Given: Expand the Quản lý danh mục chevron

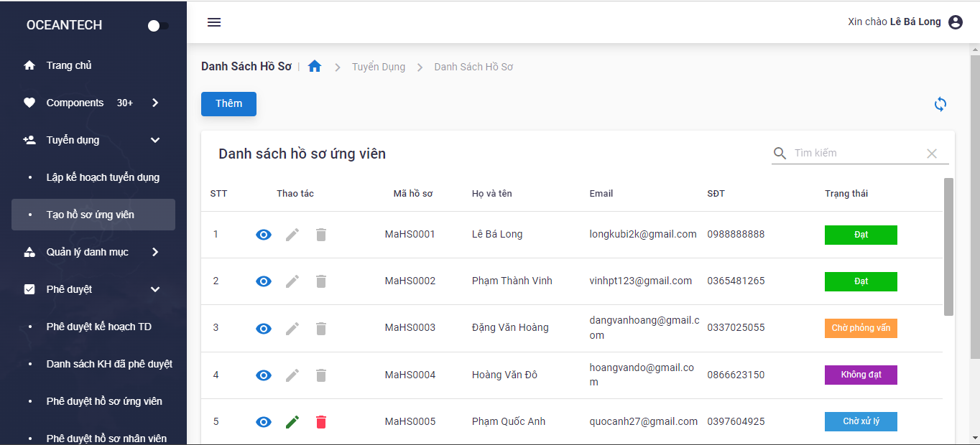Looking at the screenshot, I should pos(155,252).
